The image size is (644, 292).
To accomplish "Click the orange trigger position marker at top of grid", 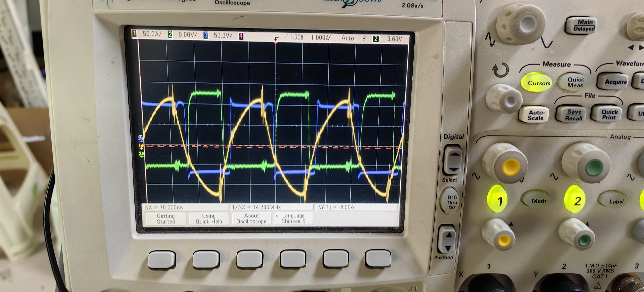I will (x=275, y=43).
